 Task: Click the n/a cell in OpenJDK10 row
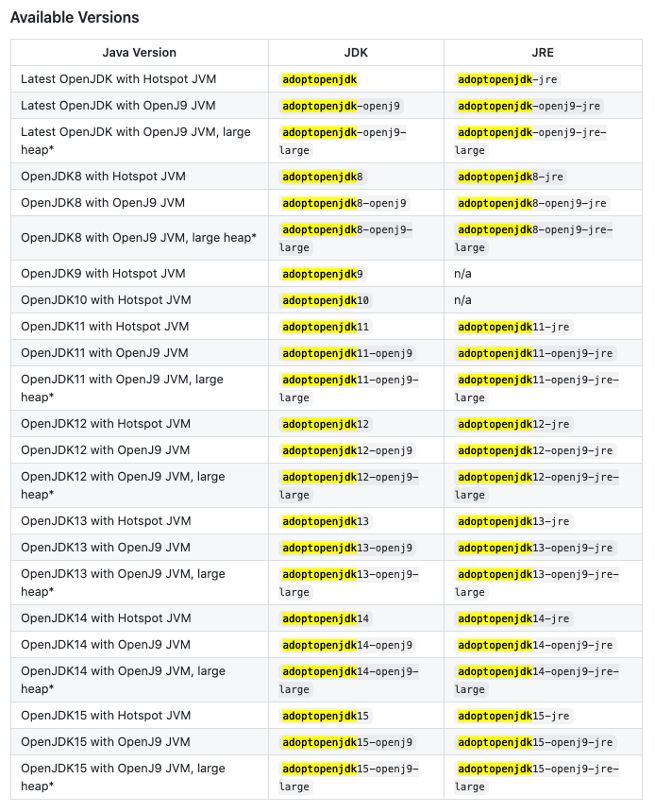(462, 300)
